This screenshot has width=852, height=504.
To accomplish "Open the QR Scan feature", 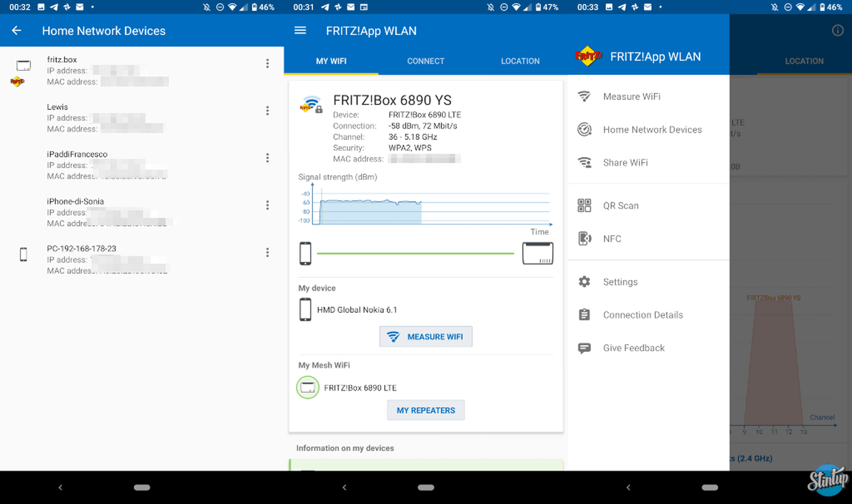I will point(621,205).
